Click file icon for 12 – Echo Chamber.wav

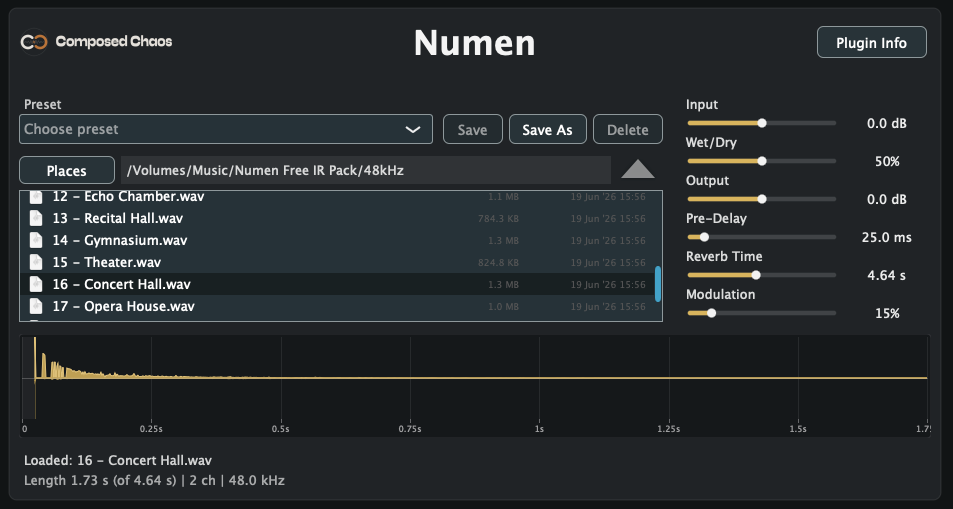click(x=36, y=196)
